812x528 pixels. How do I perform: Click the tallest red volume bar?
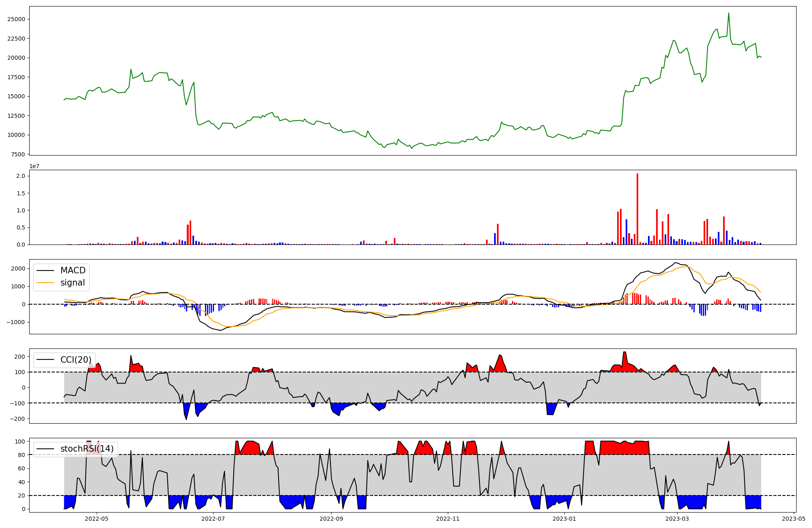click(x=637, y=209)
